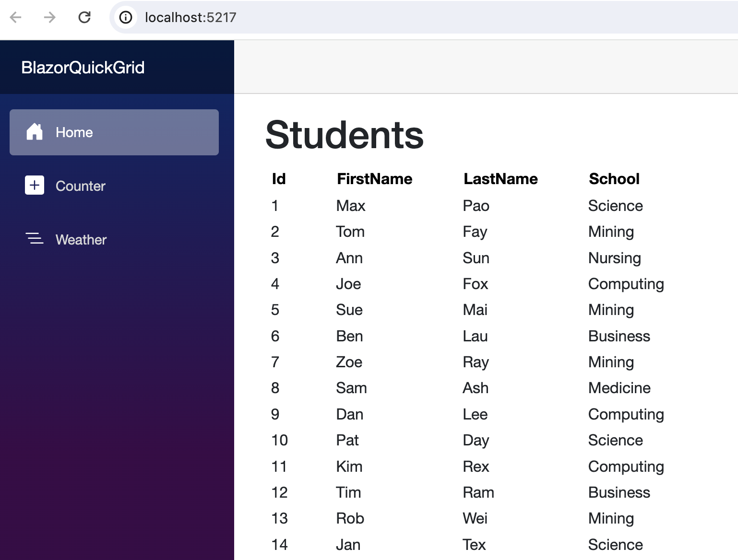The width and height of the screenshot is (738, 560).
Task: Click the last name Fox
Action: [476, 284]
